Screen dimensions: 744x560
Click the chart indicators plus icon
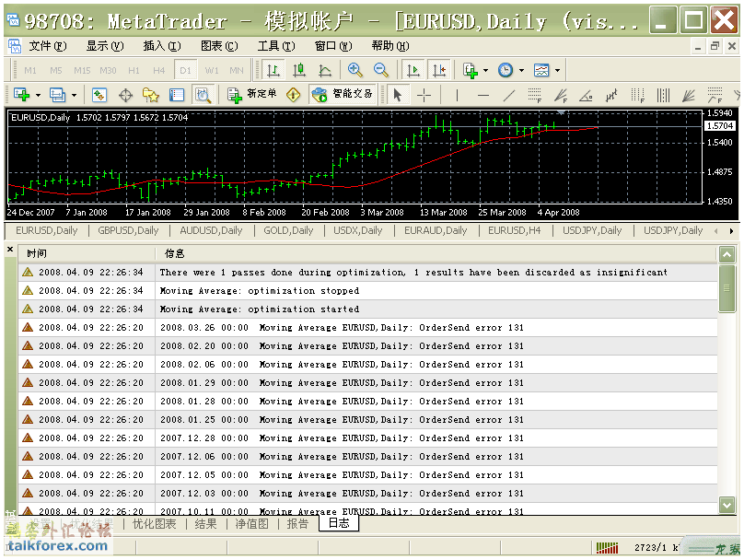471,70
